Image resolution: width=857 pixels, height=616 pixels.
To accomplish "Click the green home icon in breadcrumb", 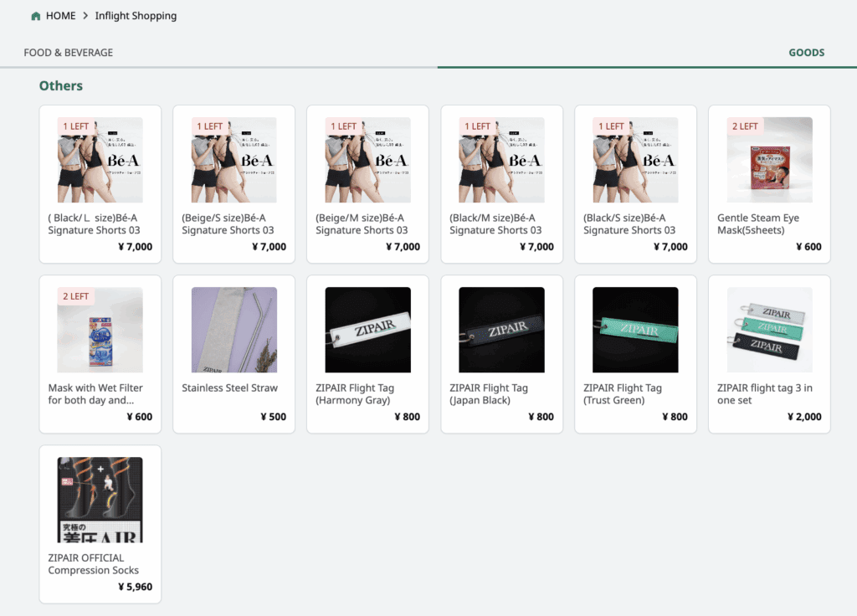I will tap(35, 16).
